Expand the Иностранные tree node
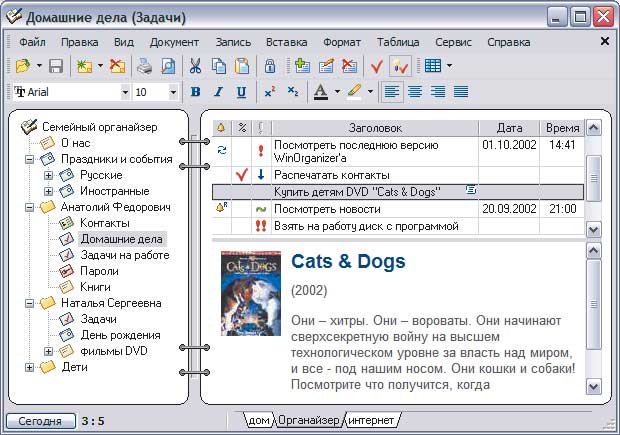620x435 pixels. pos(48,191)
